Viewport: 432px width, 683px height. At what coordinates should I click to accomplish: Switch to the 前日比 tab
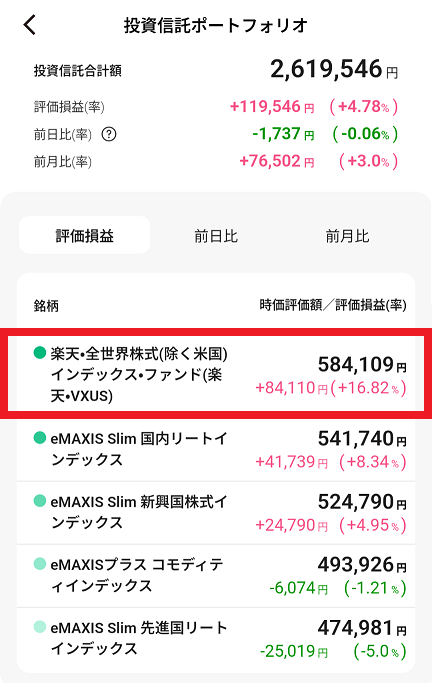(x=216, y=236)
